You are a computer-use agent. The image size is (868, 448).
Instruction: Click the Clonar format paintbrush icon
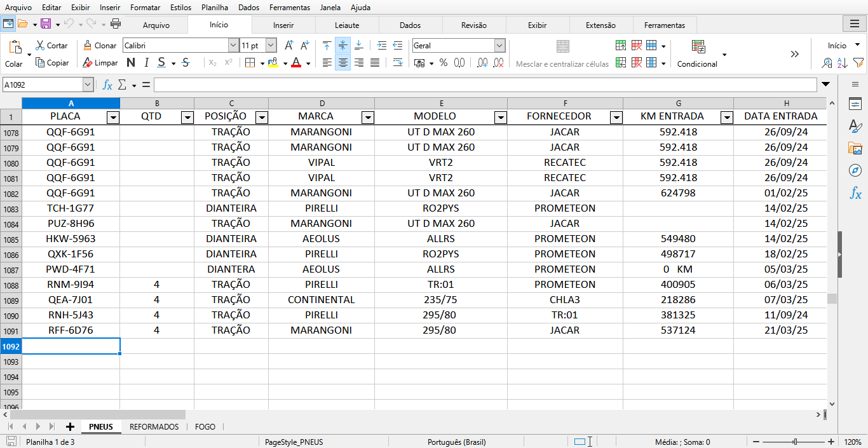88,46
